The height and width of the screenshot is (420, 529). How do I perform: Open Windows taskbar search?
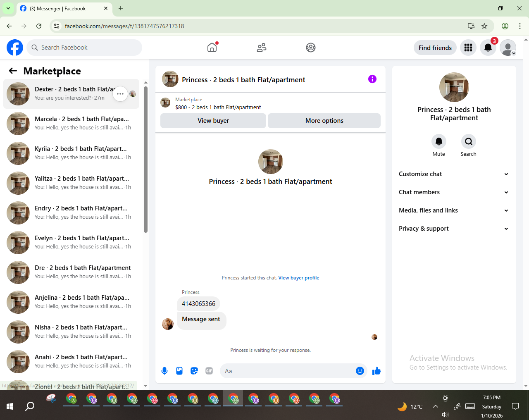coord(30,406)
